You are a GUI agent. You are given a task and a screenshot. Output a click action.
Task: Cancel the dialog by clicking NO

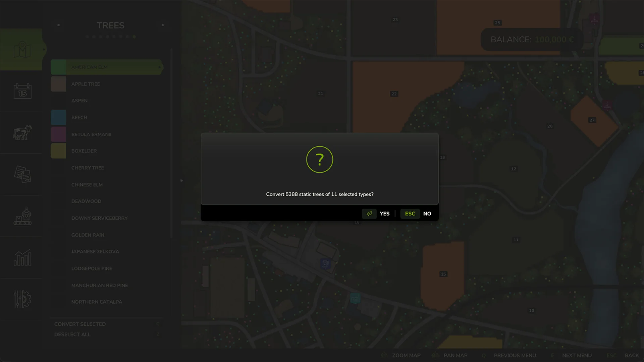[427, 214]
